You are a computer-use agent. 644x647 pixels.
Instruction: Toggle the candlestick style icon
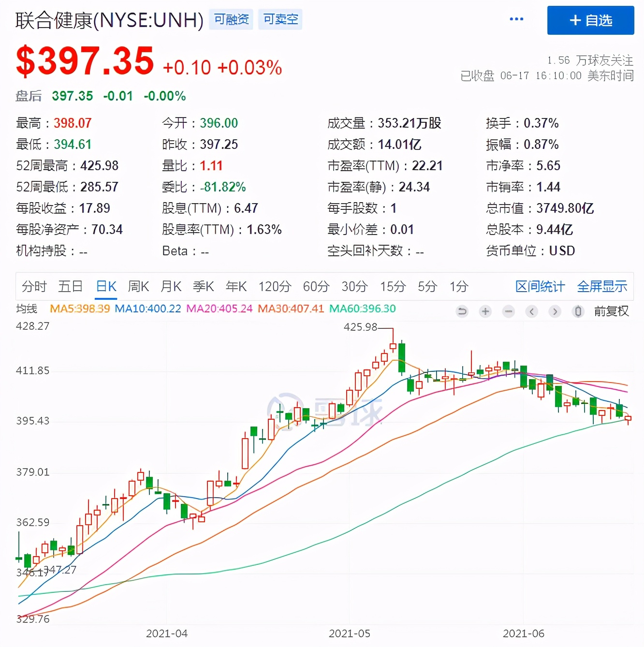(578, 311)
